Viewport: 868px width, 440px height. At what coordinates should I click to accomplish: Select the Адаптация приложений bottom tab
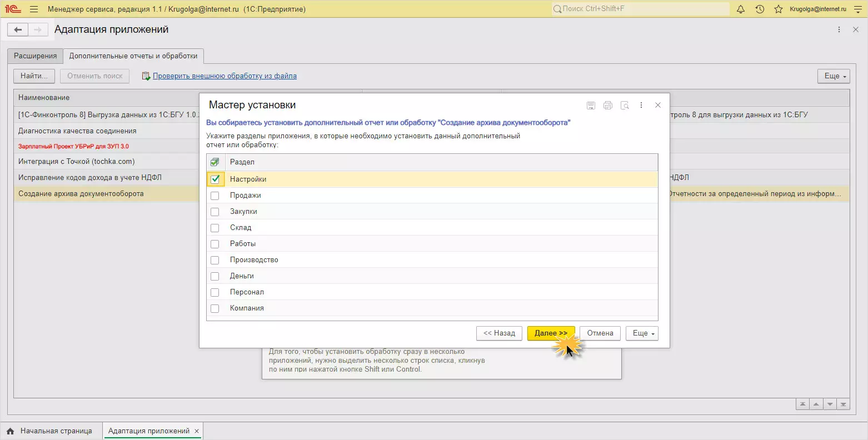(148, 431)
